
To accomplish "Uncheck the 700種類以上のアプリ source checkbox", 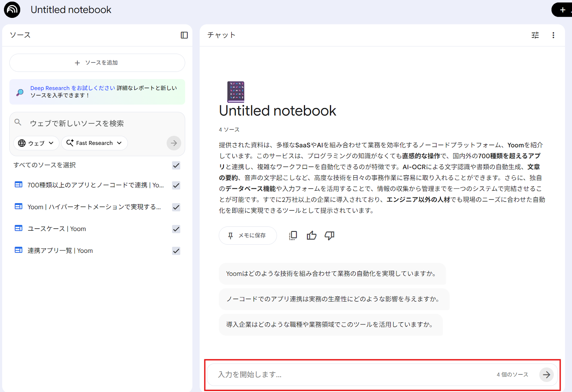I will [176, 185].
